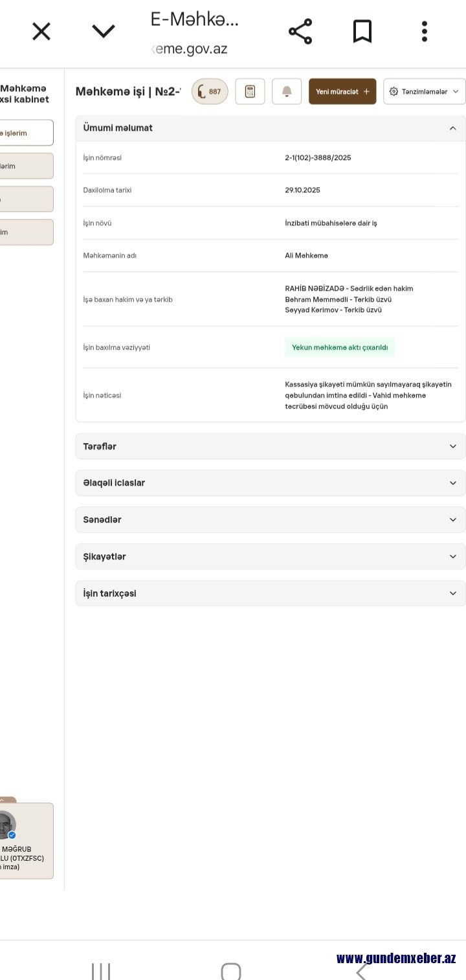This screenshot has height=980, width=466.
Task: Collapse the Ümumi məlumat section
Action: pyautogui.click(x=271, y=128)
